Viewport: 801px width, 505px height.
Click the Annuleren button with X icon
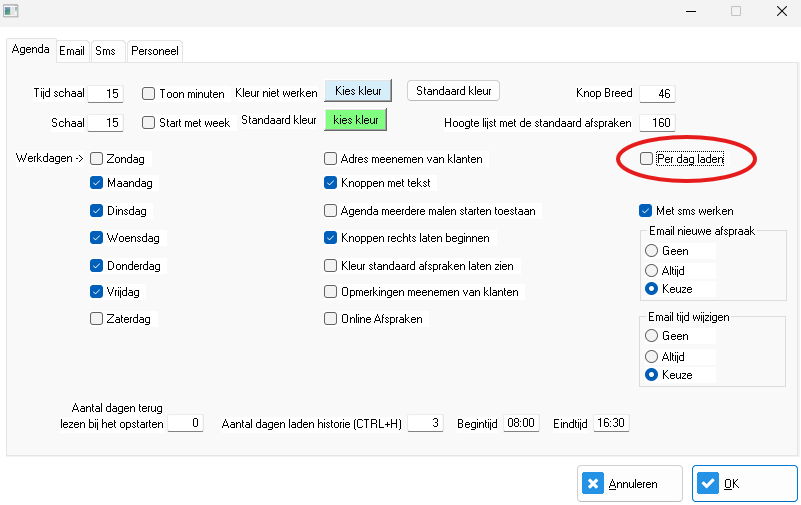630,483
